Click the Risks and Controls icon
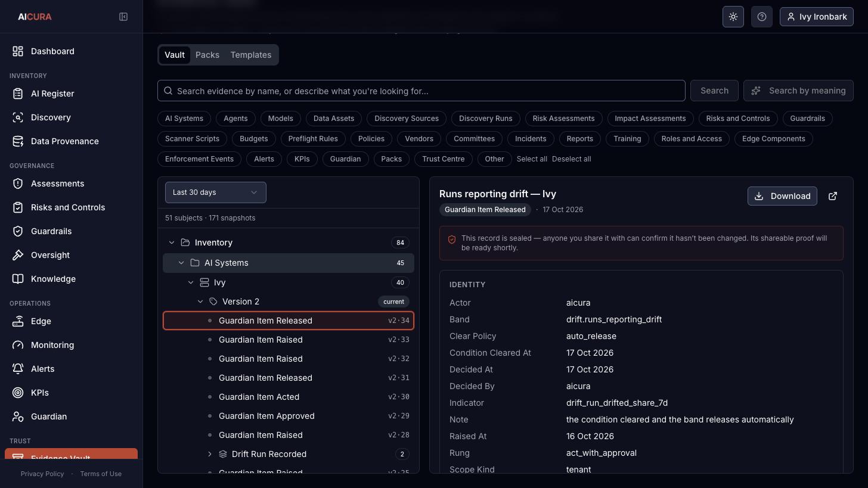This screenshot has width=868, height=488. [x=18, y=207]
